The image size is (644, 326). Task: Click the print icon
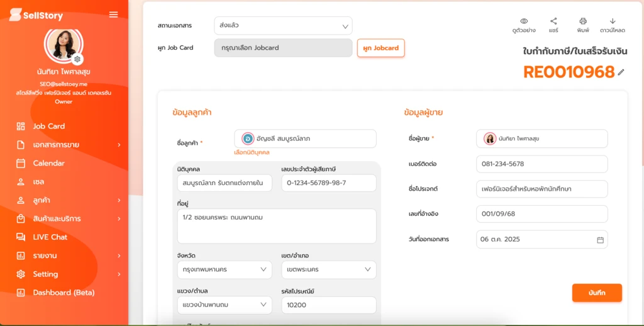click(x=583, y=21)
